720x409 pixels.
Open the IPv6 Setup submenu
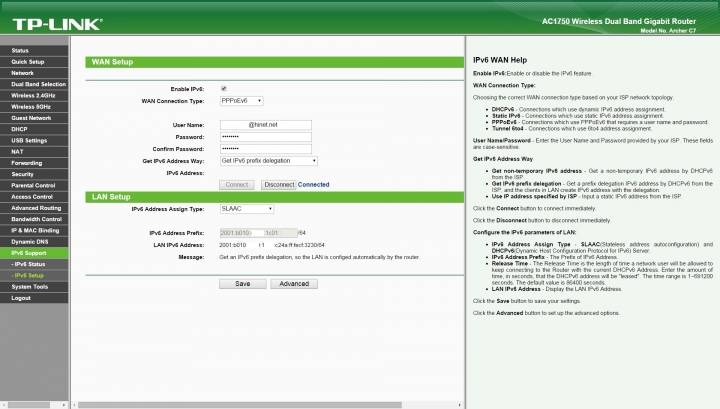click(x=34, y=275)
